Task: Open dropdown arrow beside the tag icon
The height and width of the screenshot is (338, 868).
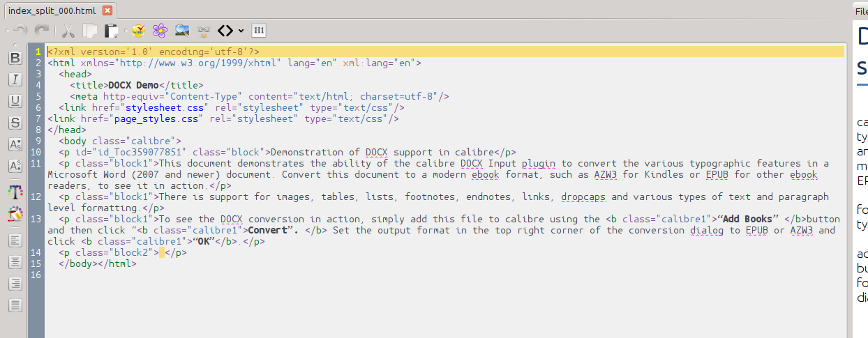Action: click(241, 31)
